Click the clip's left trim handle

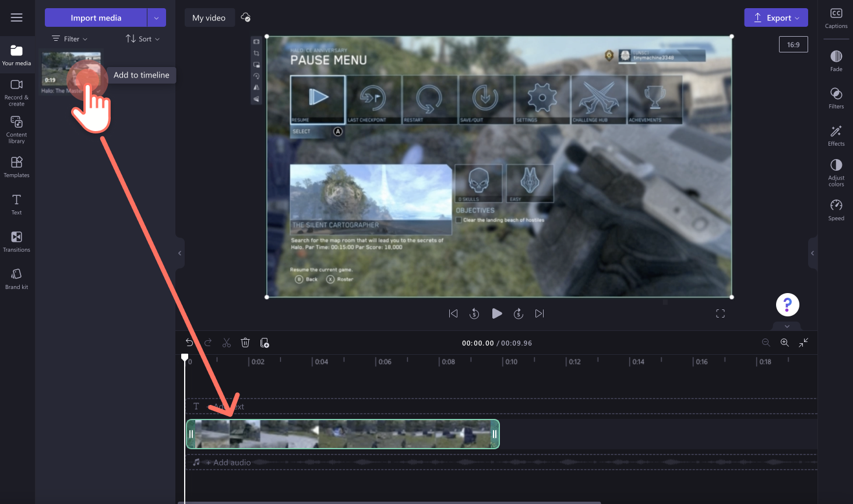point(191,434)
